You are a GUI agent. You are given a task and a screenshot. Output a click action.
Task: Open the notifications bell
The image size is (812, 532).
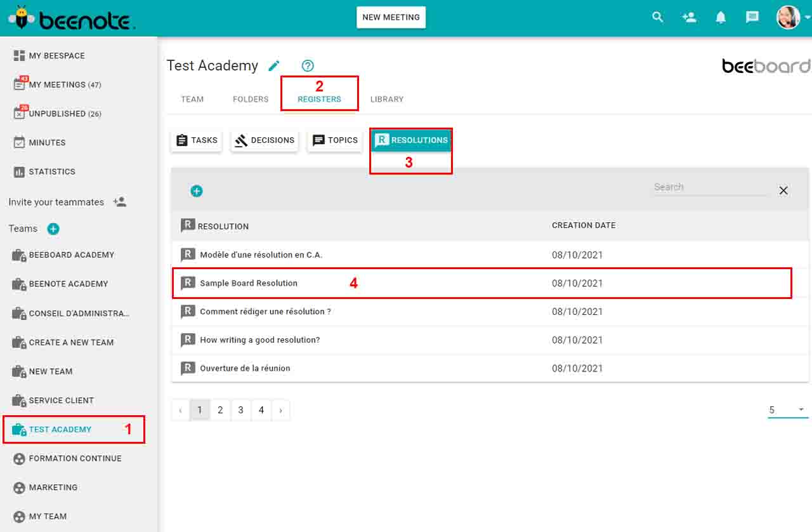(x=721, y=18)
